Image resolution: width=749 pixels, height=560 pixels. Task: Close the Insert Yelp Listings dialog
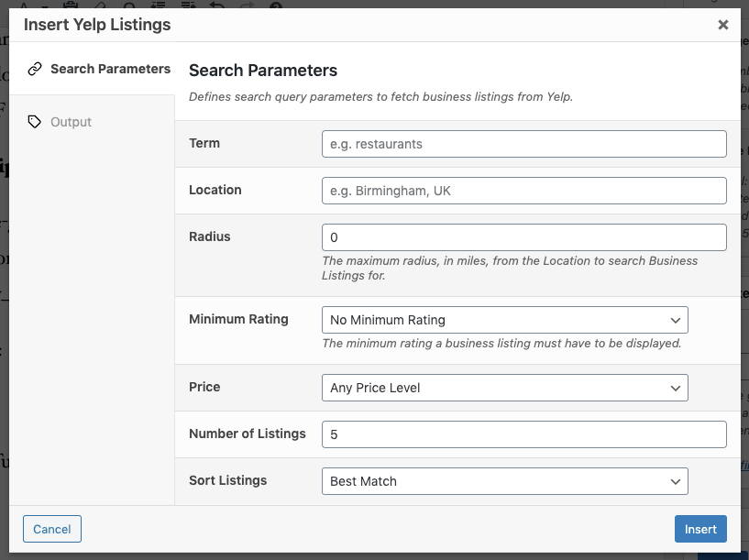coord(722,25)
